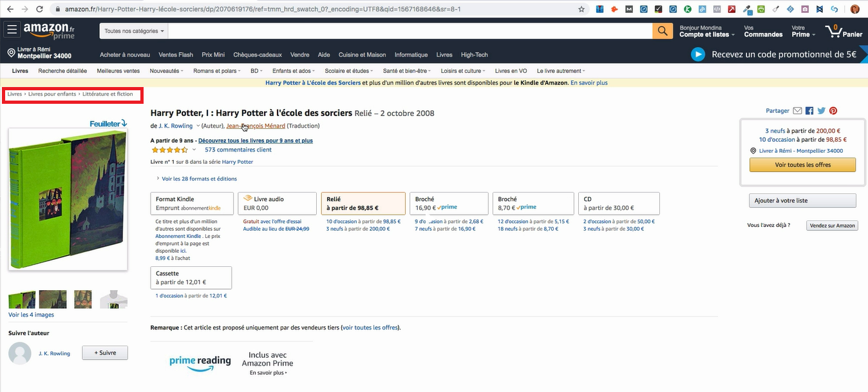Open the Harry Potter series link

pos(238,162)
